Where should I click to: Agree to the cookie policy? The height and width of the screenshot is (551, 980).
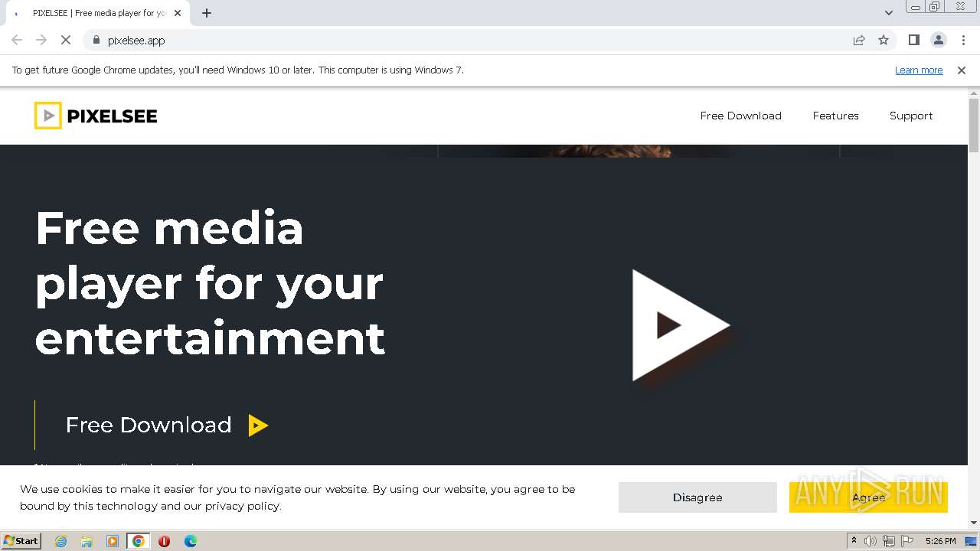[x=868, y=497]
